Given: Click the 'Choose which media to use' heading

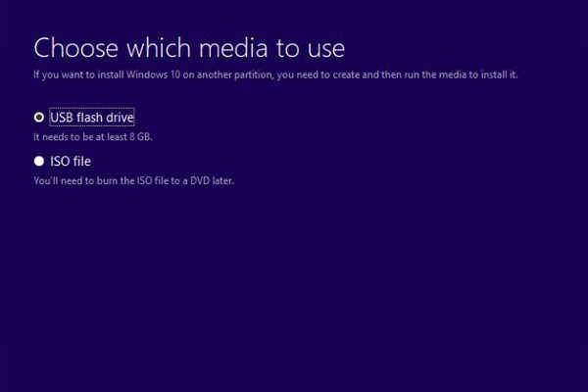Looking at the screenshot, I should [x=189, y=48].
